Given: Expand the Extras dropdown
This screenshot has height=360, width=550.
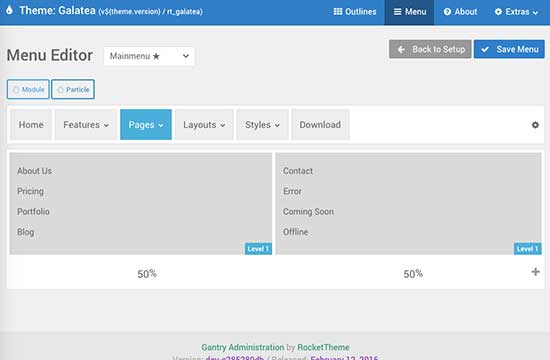Looking at the screenshot, I should (x=516, y=12).
